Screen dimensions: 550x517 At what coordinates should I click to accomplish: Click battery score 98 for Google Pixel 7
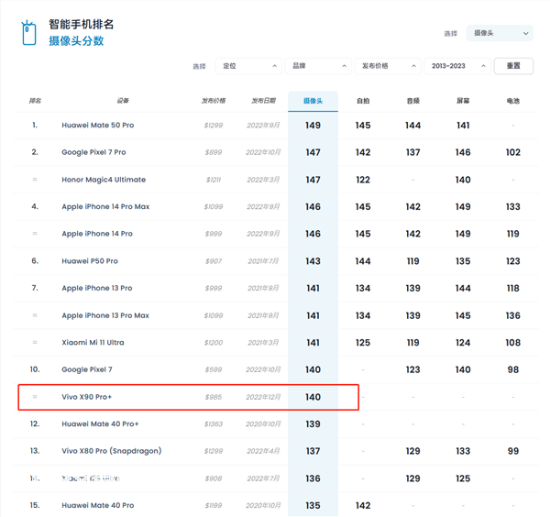tap(513, 369)
